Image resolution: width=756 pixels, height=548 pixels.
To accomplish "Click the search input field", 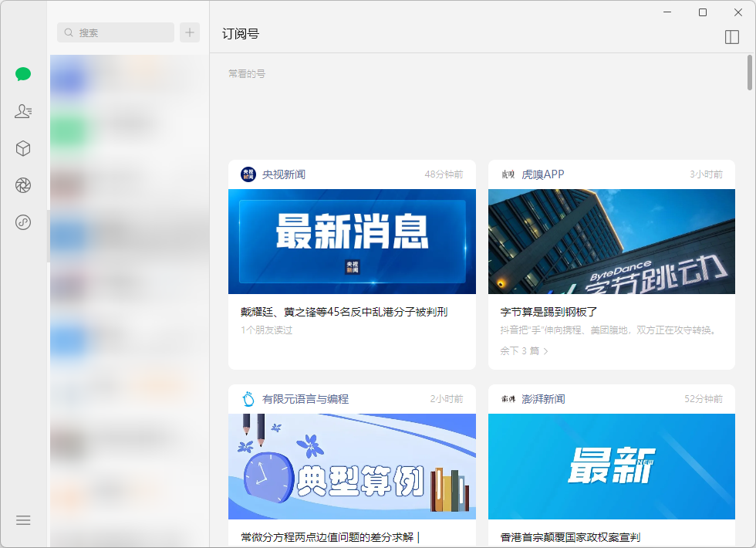I will click(x=116, y=32).
